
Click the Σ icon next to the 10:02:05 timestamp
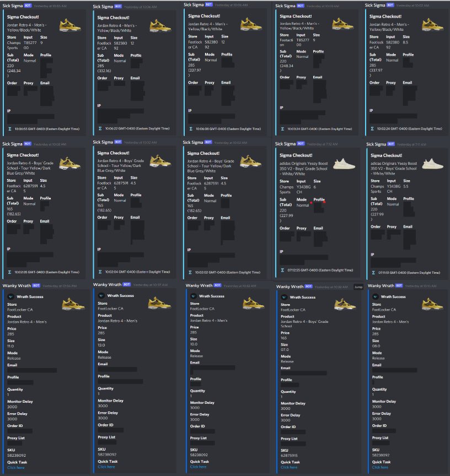(8, 272)
